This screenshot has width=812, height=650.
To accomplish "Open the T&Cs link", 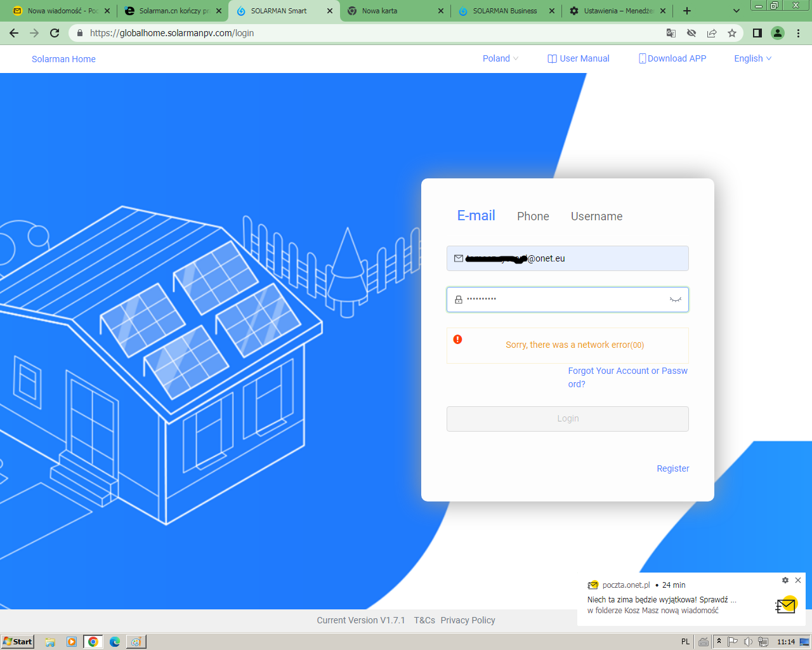I will tap(424, 620).
